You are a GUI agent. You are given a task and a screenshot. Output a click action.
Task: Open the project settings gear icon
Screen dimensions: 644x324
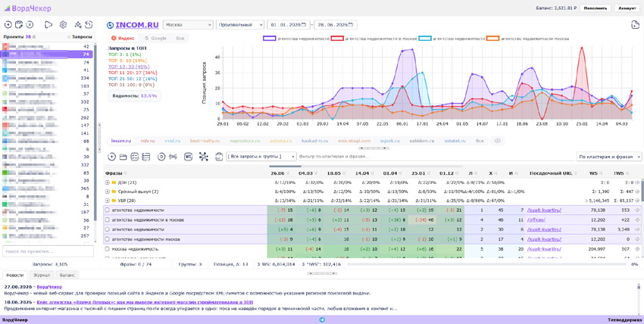63,25
